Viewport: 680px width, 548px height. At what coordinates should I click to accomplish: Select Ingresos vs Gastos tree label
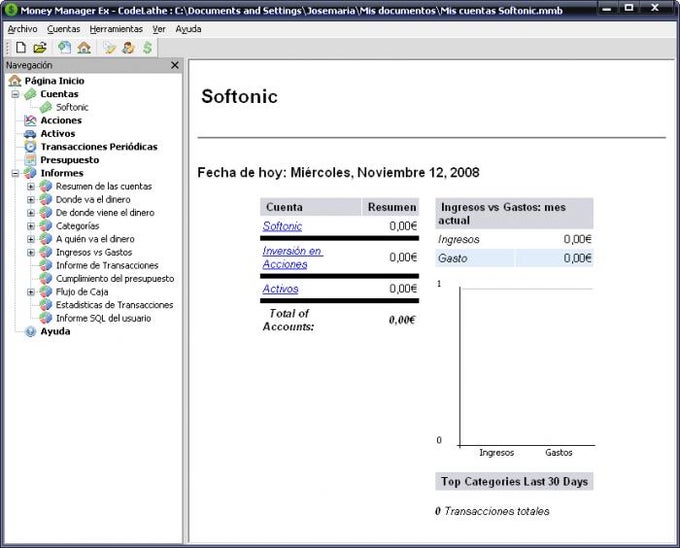[94, 252]
